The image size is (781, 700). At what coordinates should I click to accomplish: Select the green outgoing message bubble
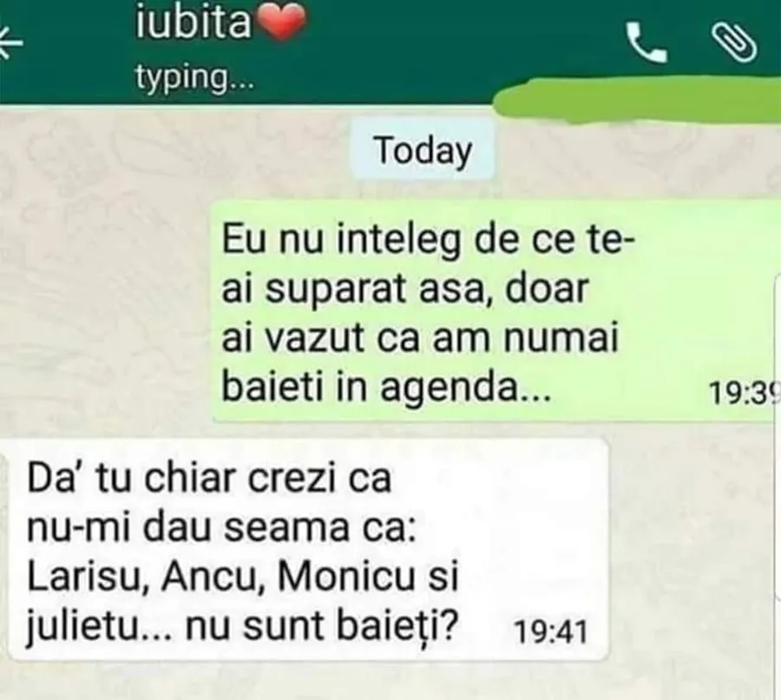496,311
